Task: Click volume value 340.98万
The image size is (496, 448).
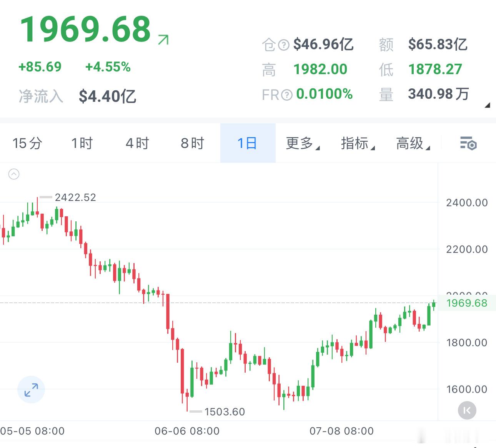Action: pos(439,94)
